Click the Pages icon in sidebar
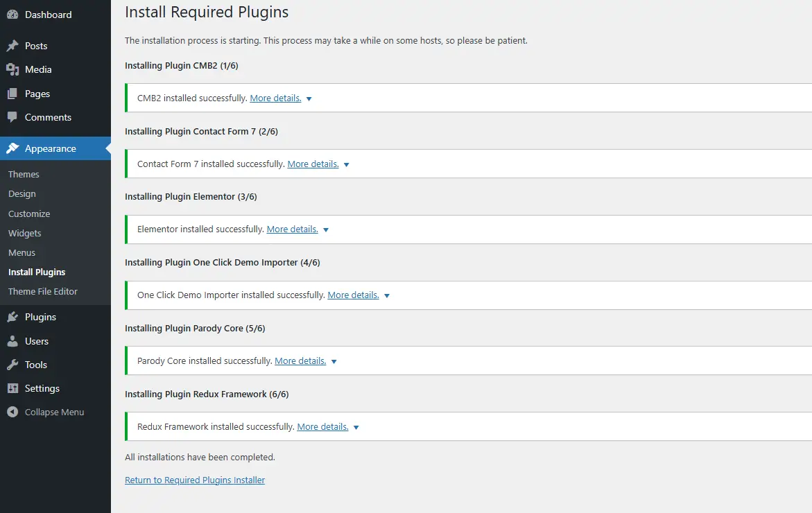This screenshot has width=812, height=513. (x=12, y=94)
